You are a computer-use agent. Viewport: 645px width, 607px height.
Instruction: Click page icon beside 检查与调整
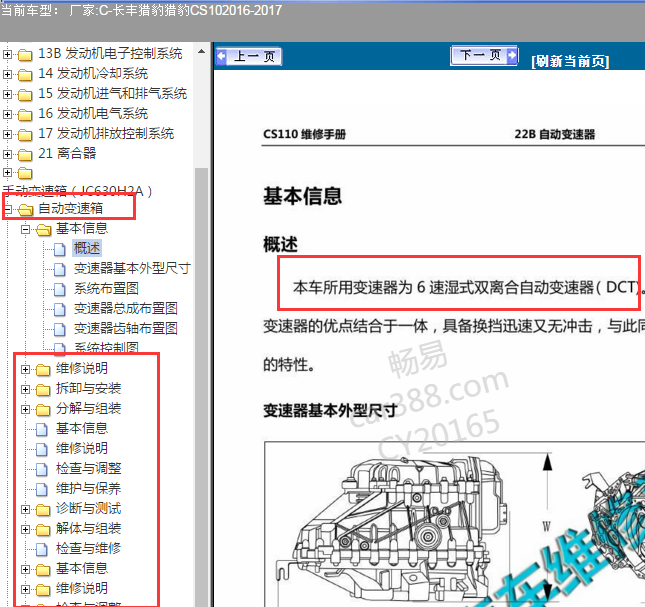[42, 469]
